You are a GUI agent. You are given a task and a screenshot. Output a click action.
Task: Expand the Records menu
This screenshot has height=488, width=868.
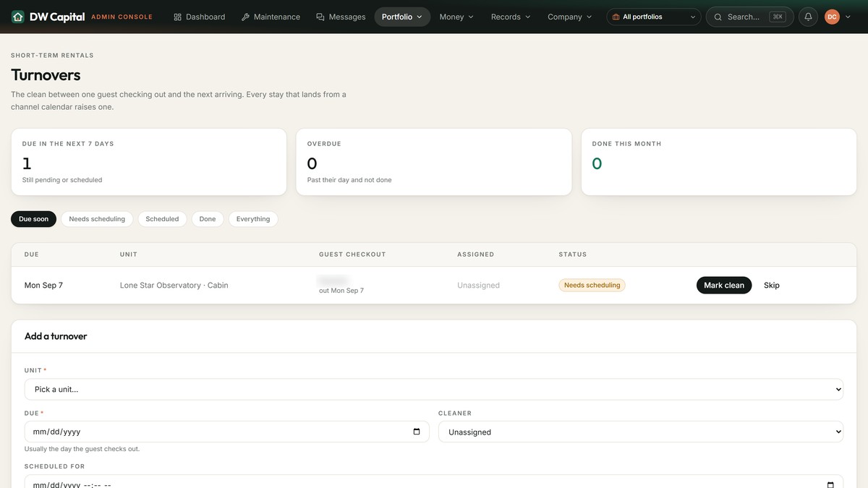[511, 17]
